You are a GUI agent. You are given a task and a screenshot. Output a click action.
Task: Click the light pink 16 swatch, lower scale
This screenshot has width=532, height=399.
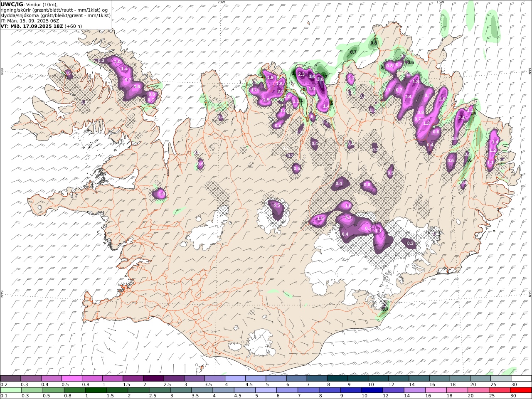[435, 390]
